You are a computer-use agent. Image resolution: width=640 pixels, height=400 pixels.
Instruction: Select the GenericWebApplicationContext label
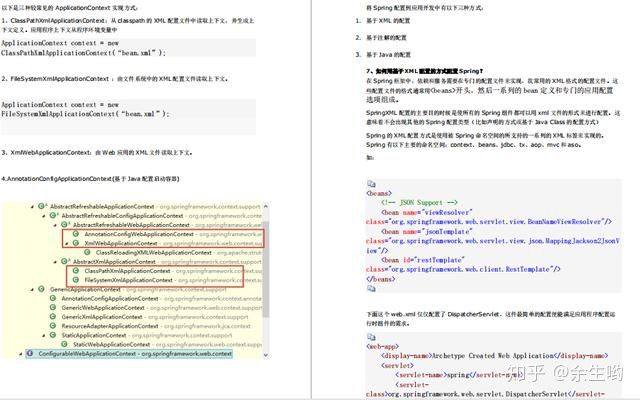click(x=102, y=308)
